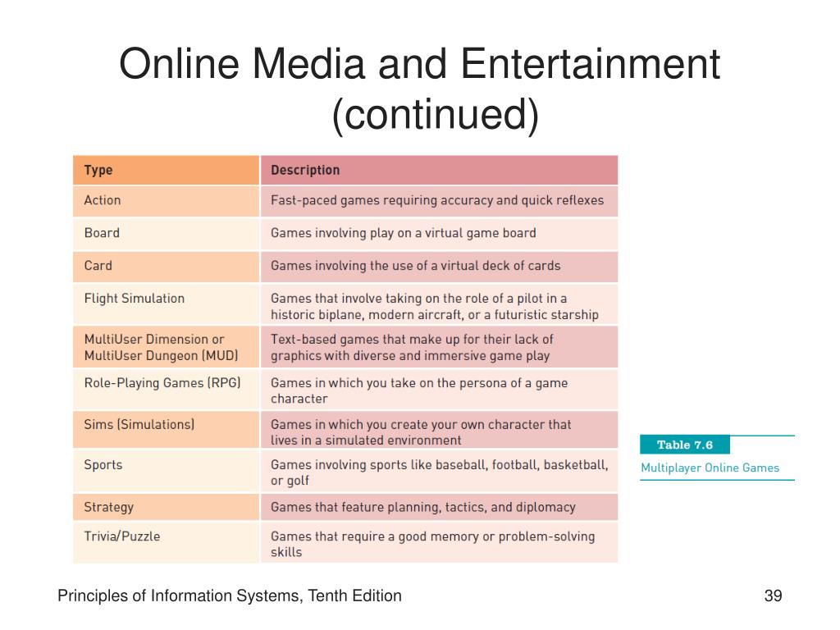Click 'baseball, football, basketball' description

[440, 471]
